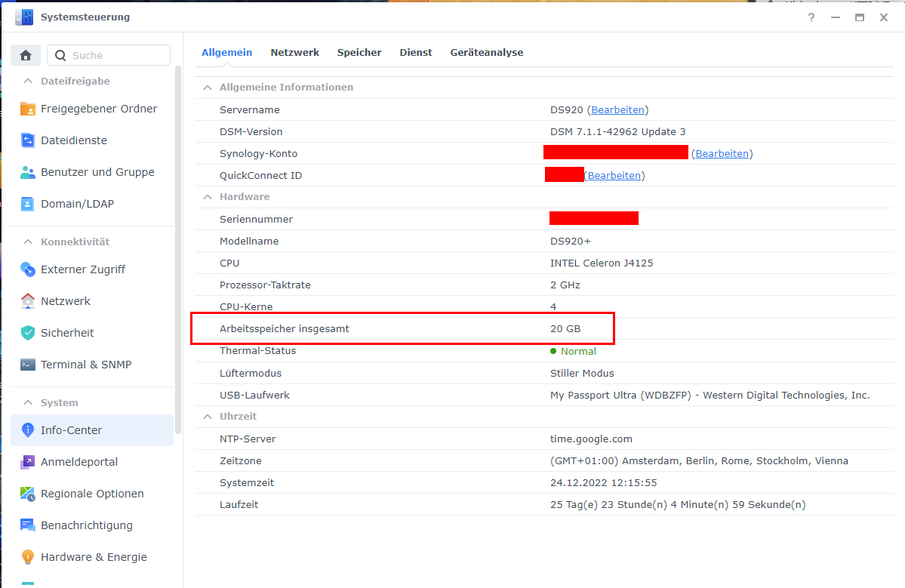Open the Freigegebener Ordner folder icon

[x=27, y=109]
